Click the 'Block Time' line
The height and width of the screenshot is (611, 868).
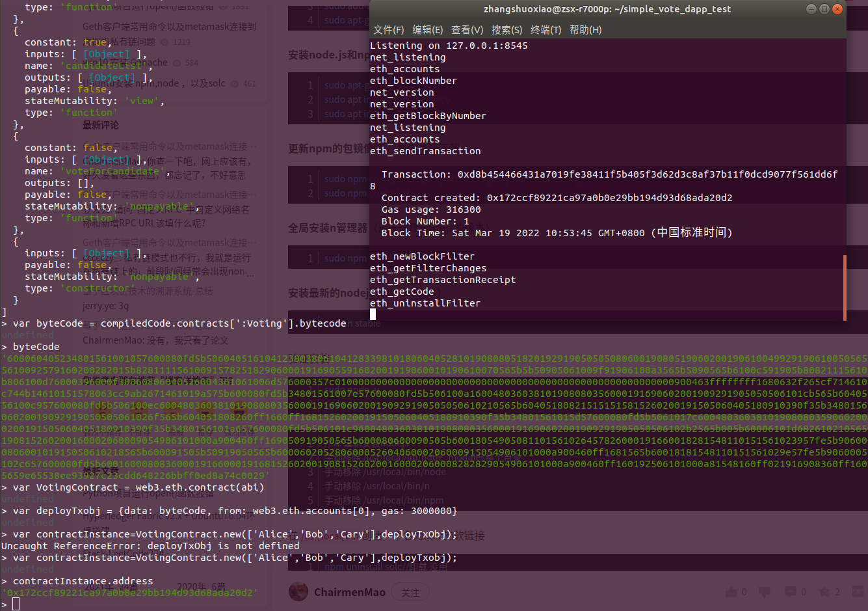[x=557, y=233]
